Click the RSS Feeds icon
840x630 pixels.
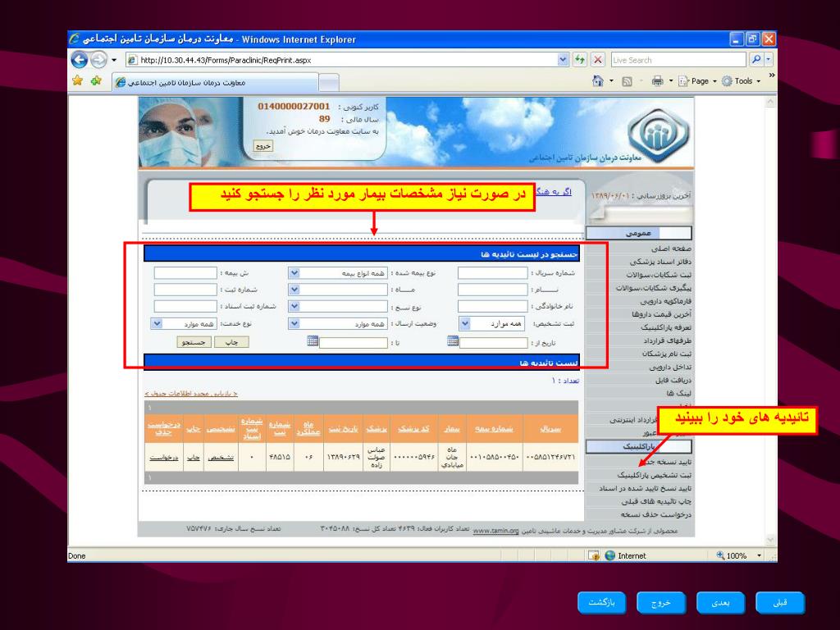pyautogui.click(x=627, y=81)
